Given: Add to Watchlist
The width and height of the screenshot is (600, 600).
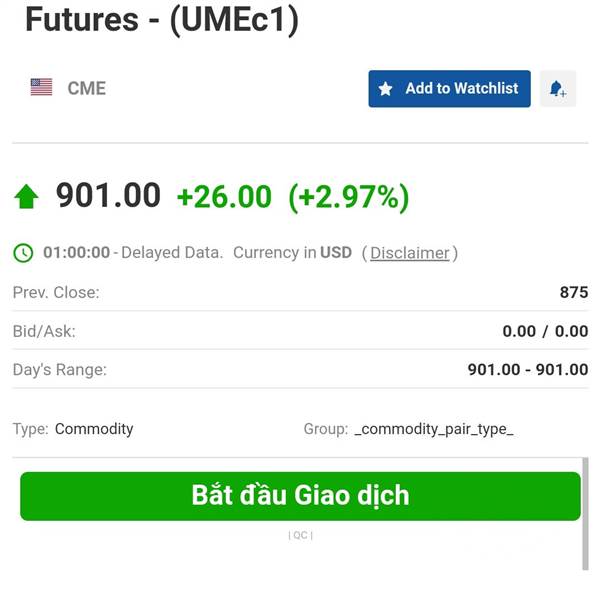Looking at the screenshot, I should (449, 89).
